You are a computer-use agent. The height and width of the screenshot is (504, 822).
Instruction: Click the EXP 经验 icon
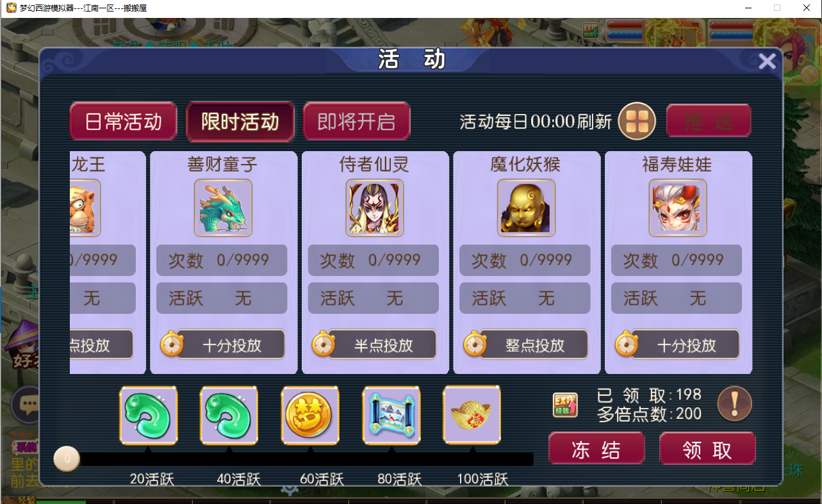coord(565,405)
